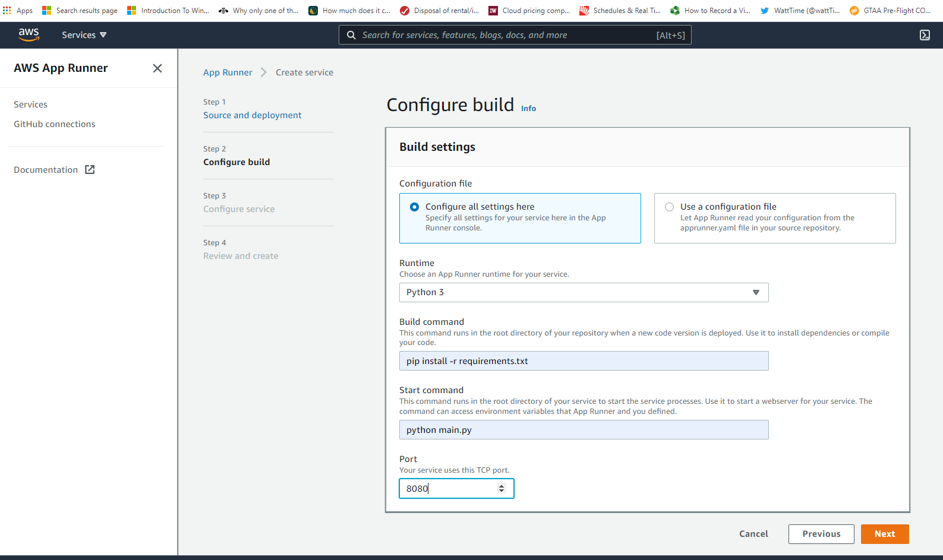Click the Port number stepper arrows

[x=502, y=488]
